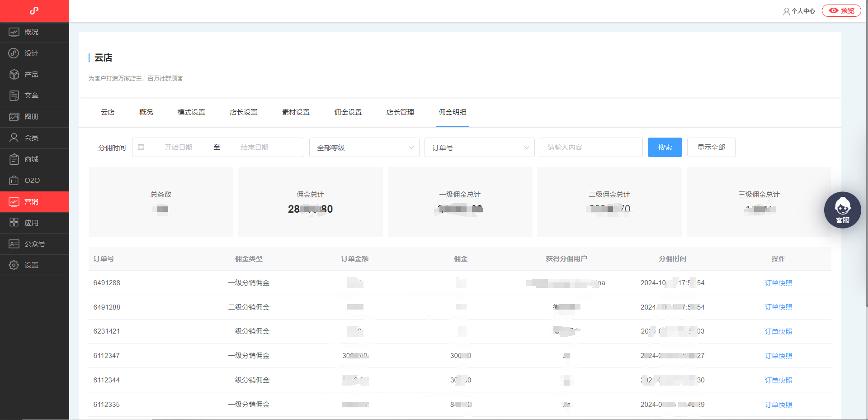Select the 产品 product box icon
This screenshot has width=868, height=420.
pos(14,74)
